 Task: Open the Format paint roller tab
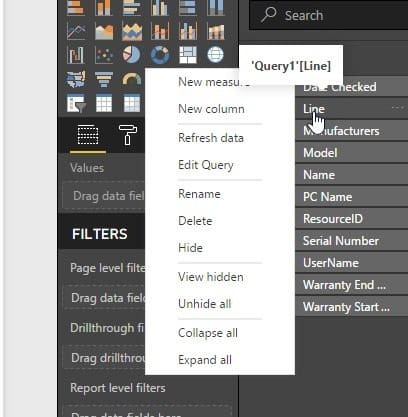(128, 135)
